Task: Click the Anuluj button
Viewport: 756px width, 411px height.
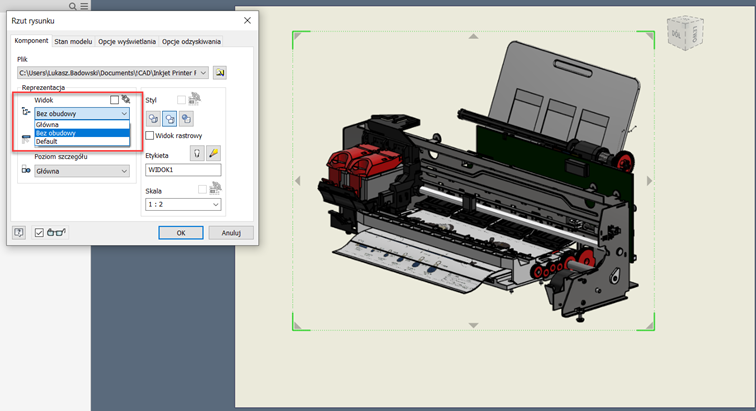Action: coord(231,232)
